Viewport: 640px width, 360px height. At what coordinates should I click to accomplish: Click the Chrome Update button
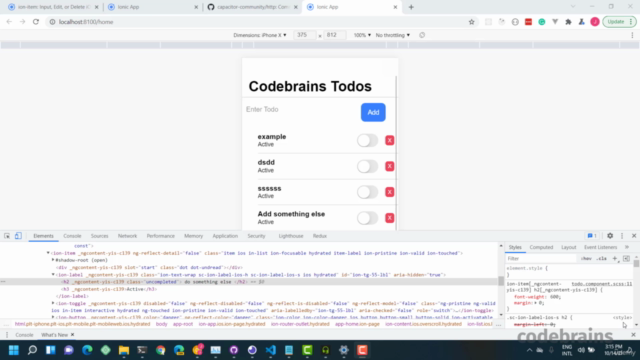(x=619, y=22)
